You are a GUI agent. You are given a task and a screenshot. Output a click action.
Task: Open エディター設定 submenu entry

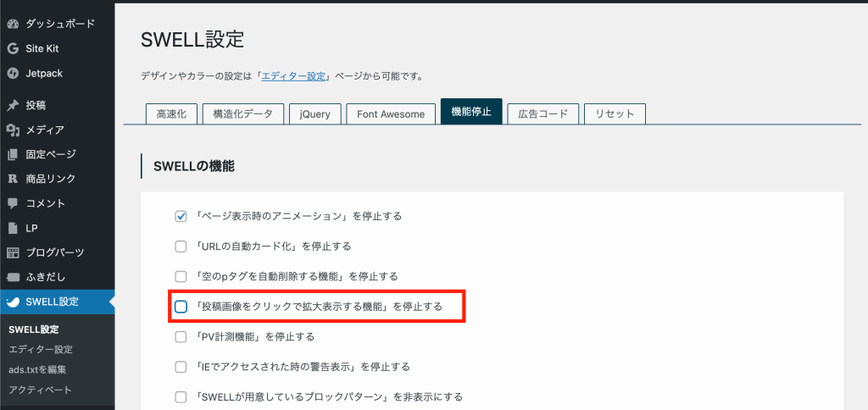click(x=41, y=350)
